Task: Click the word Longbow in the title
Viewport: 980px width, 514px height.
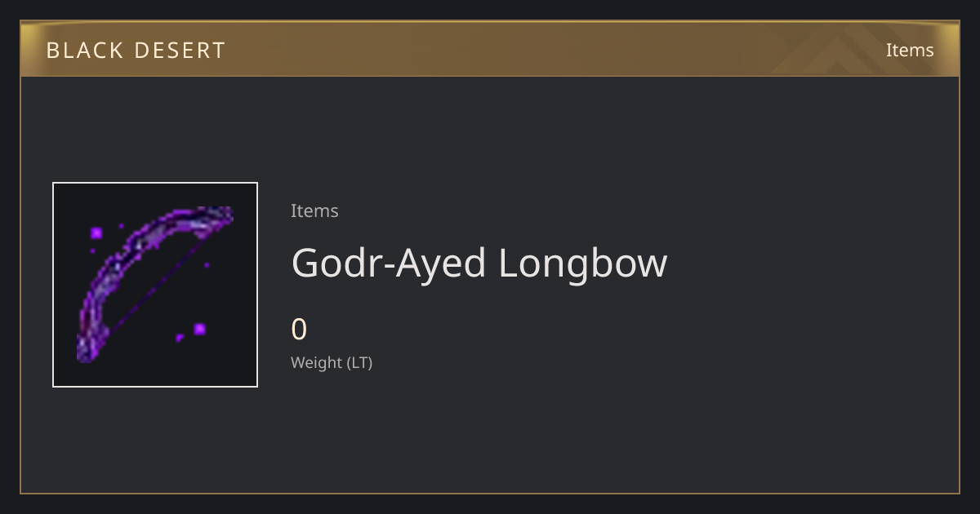Action: click(583, 264)
